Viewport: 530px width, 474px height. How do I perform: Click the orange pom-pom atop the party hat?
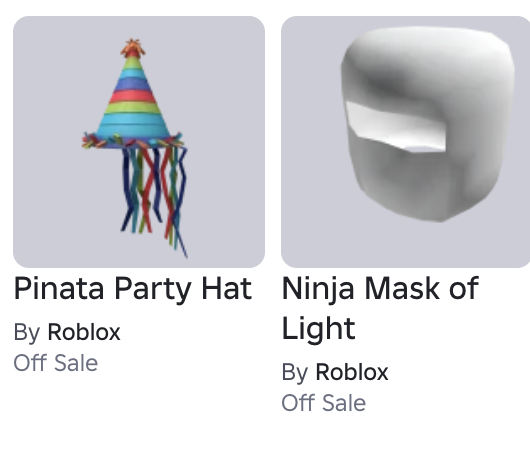[x=133, y=48]
